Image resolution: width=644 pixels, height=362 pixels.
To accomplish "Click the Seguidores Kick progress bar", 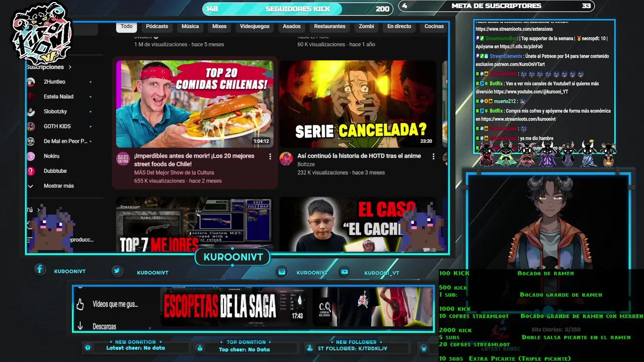I will [297, 9].
